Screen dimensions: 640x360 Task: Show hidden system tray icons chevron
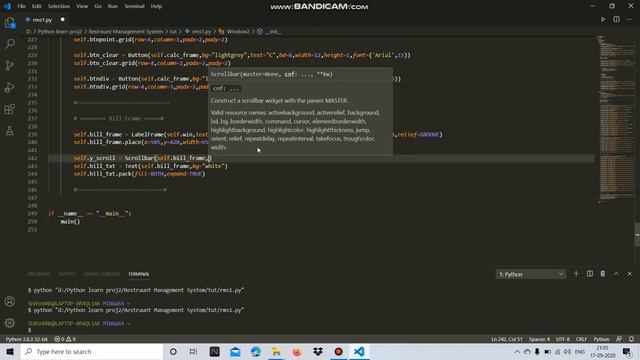(x=517, y=351)
